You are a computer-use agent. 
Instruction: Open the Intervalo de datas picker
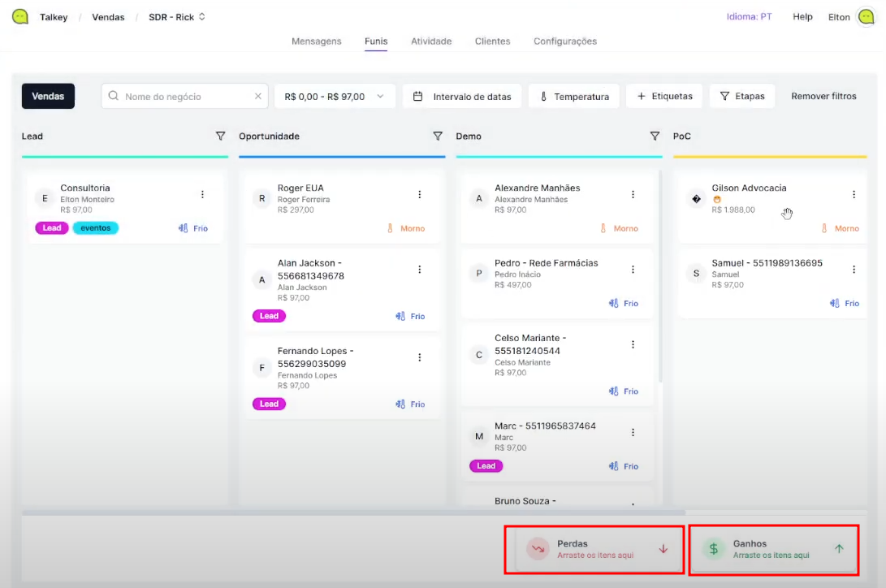click(x=462, y=96)
